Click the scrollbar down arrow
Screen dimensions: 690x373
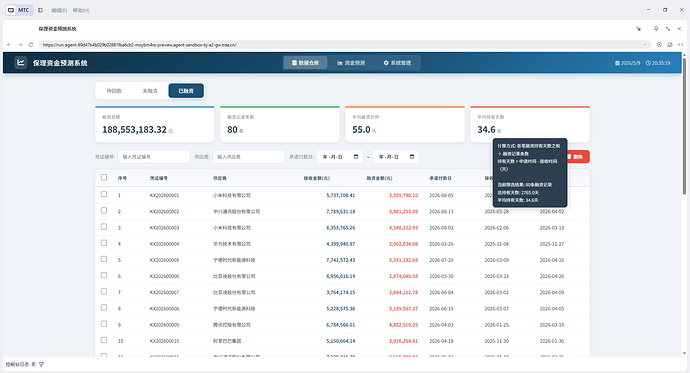pos(684,353)
